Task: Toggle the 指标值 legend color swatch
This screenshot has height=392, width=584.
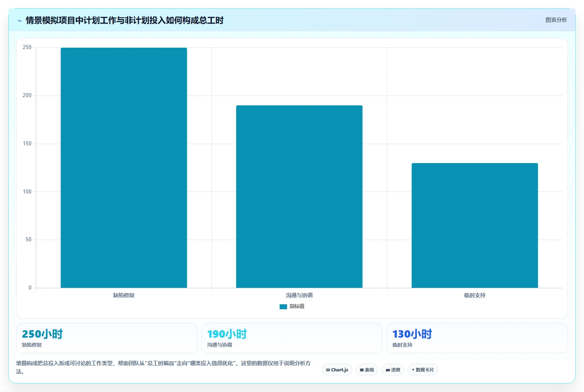Action: (x=283, y=306)
